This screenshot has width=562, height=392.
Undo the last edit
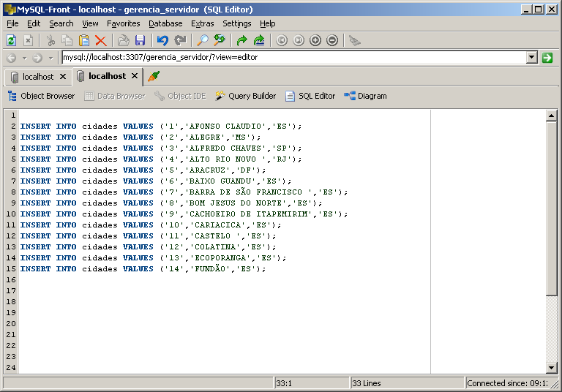(162, 40)
